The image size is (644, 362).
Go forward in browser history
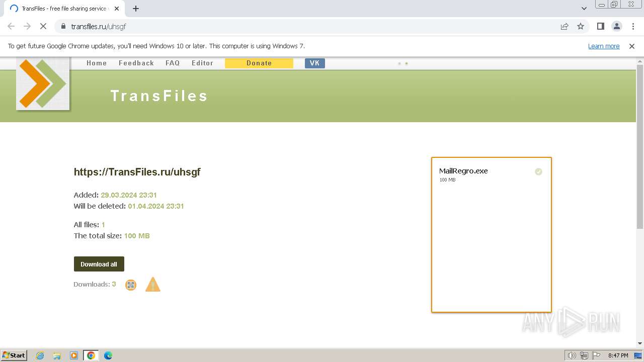click(x=27, y=26)
